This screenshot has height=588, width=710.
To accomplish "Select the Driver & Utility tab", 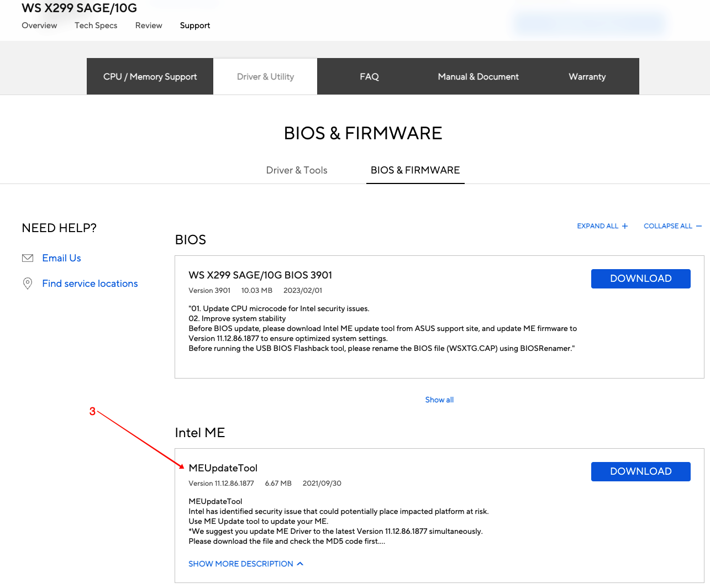I will click(x=265, y=77).
